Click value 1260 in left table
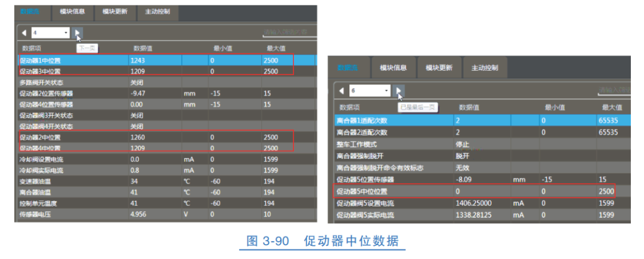Viewport: 644px width, 259px height. 137,137
